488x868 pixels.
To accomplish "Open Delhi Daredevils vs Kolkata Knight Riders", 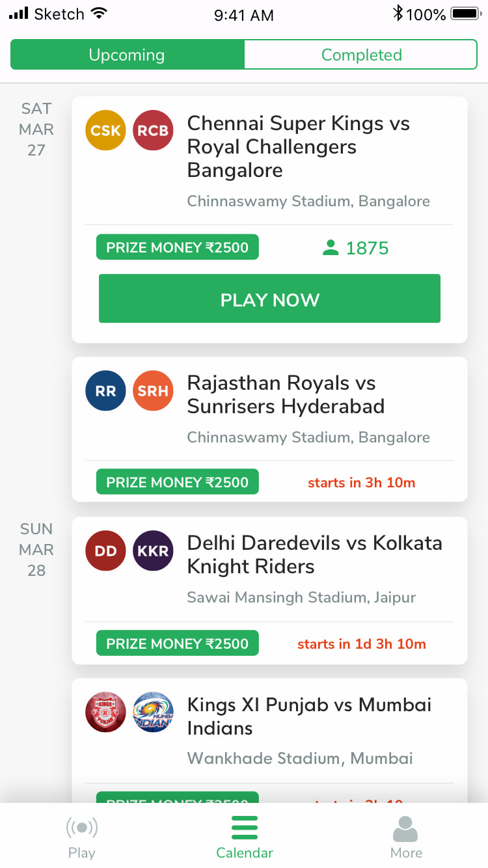I will click(269, 591).
